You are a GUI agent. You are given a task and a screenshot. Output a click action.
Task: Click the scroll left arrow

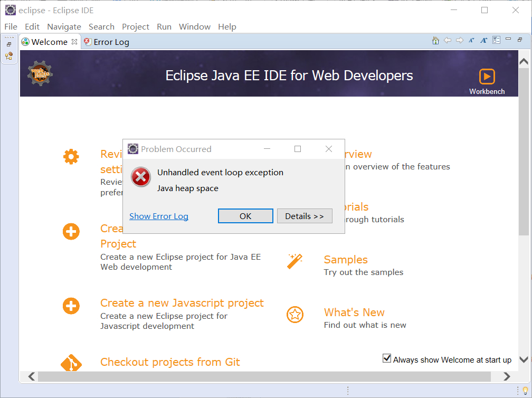32,376
